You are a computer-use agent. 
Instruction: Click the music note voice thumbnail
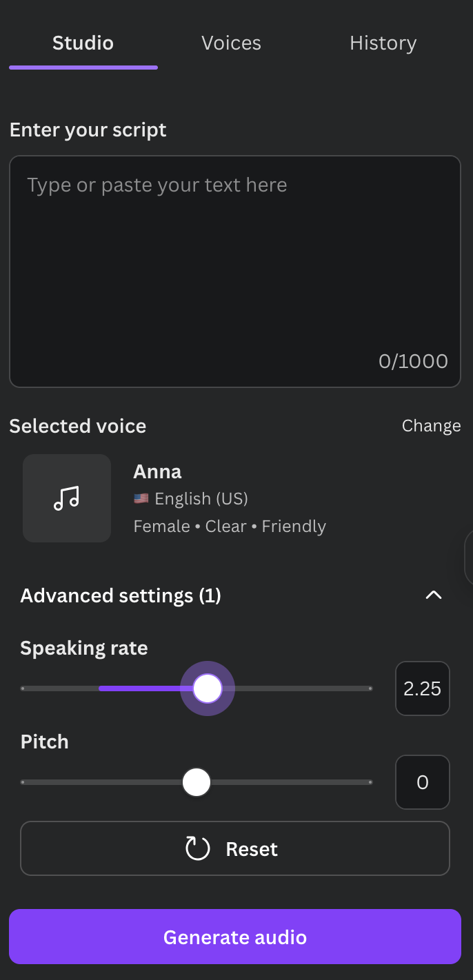point(67,498)
